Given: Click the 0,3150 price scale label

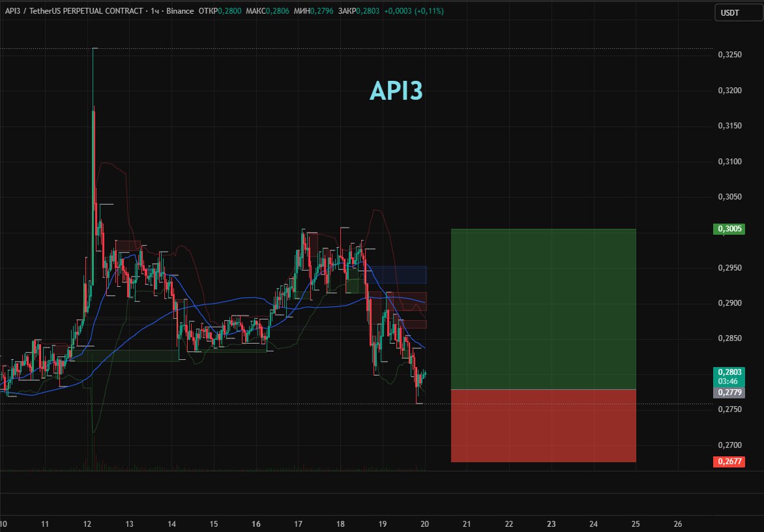Looking at the screenshot, I should (x=730, y=126).
